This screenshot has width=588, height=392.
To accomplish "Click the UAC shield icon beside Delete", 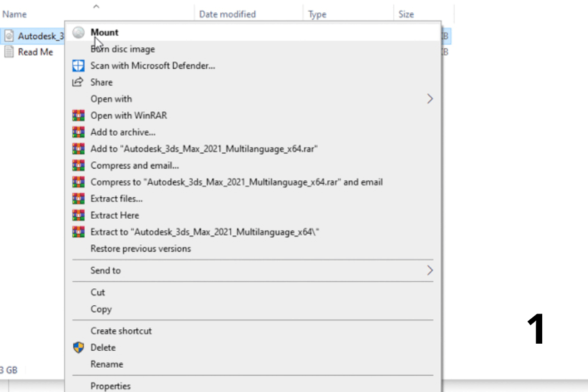I will click(78, 348).
